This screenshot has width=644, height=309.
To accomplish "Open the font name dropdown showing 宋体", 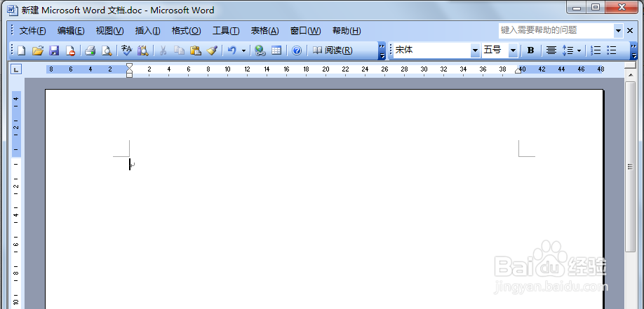I will [475, 50].
